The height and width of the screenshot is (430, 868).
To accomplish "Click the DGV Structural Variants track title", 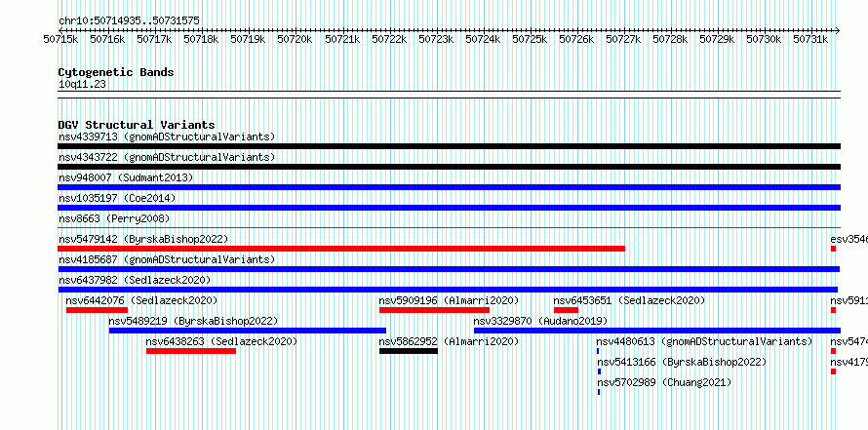I will click(137, 125).
